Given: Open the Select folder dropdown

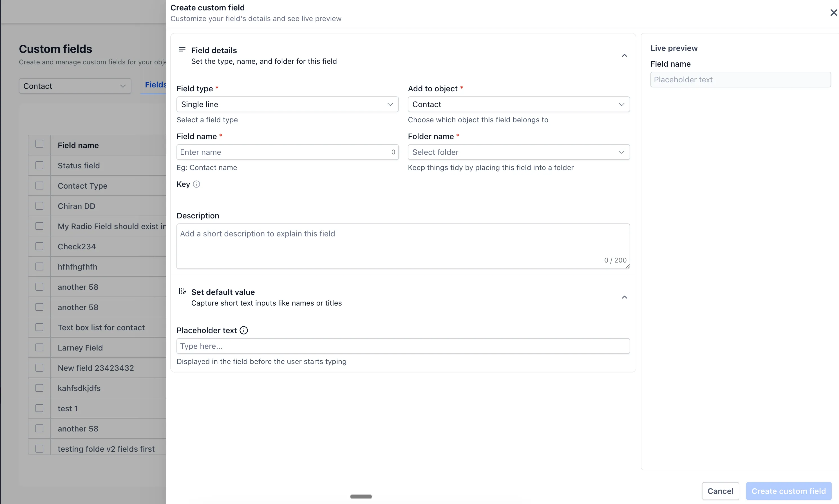Looking at the screenshot, I should click(518, 152).
